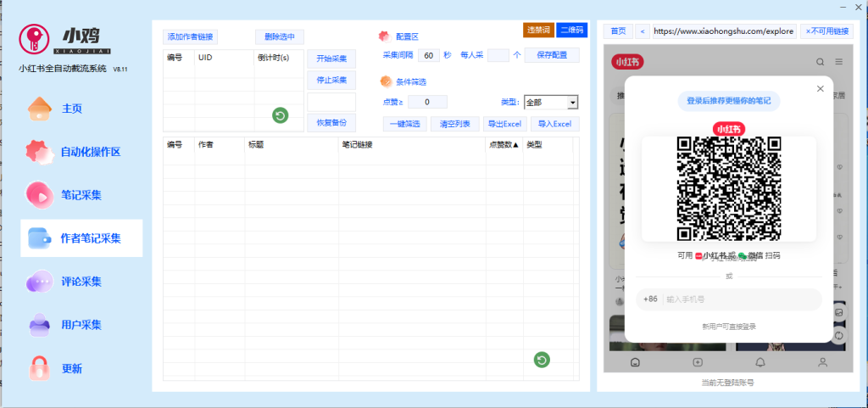Click the floating reload icon on right
Screen dimensions: 868x408
pos(839,336)
